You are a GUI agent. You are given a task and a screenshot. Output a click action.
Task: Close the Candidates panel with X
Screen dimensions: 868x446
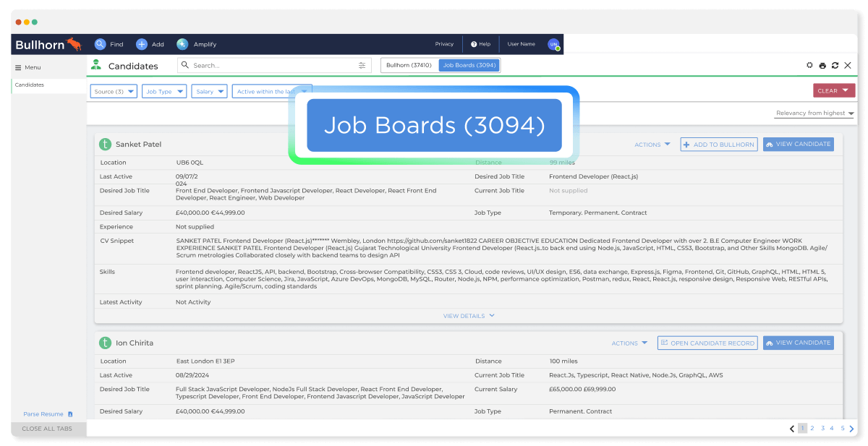tap(848, 65)
